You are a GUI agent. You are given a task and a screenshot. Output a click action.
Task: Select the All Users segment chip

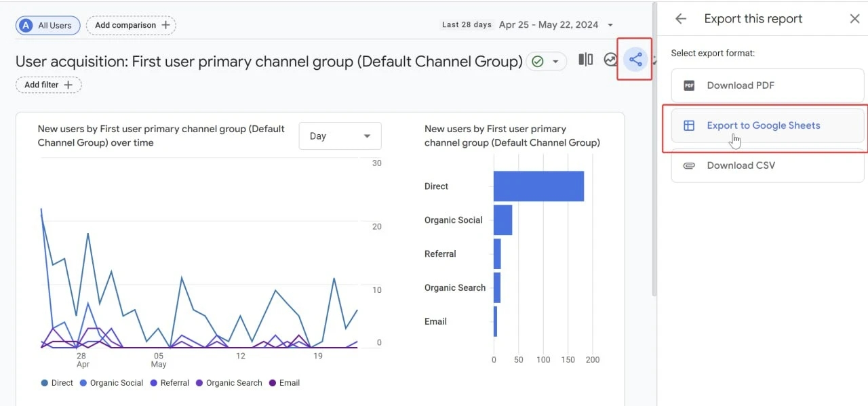48,26
